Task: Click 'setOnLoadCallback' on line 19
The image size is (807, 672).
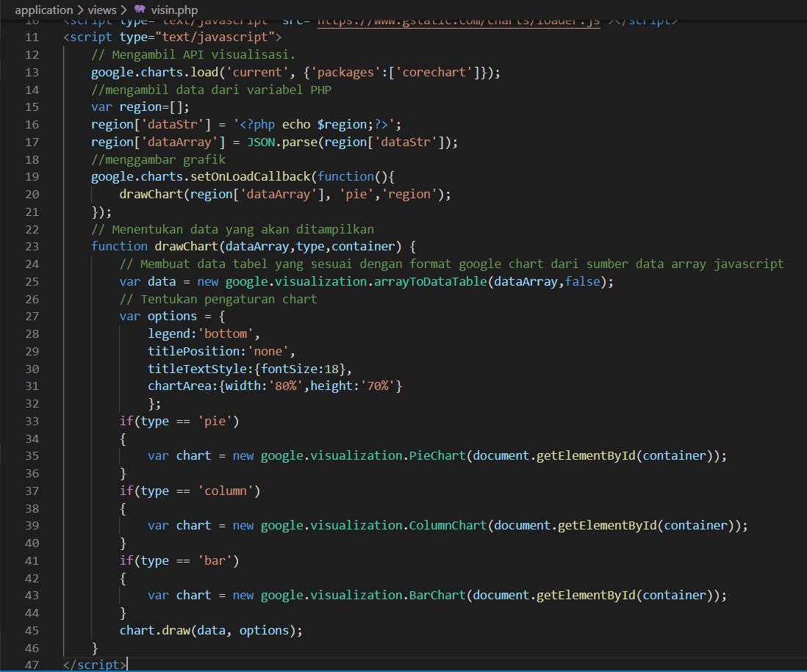Action: (x=251, y=176)
